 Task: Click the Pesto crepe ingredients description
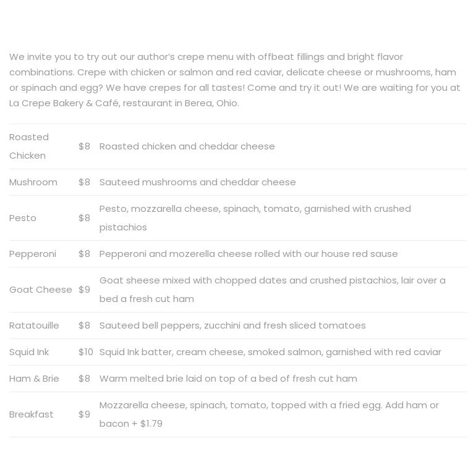tap(255, 217)
